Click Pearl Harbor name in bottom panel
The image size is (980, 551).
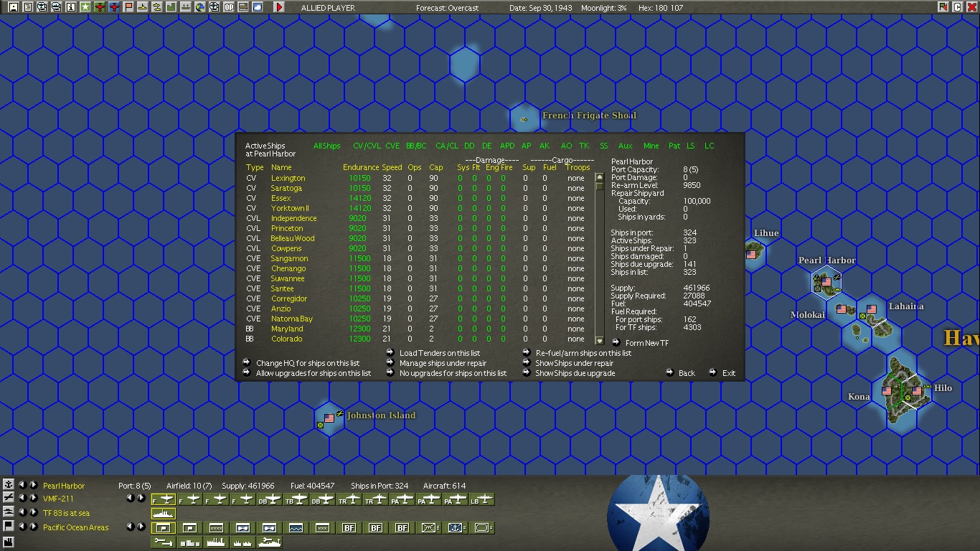[64, 486]
